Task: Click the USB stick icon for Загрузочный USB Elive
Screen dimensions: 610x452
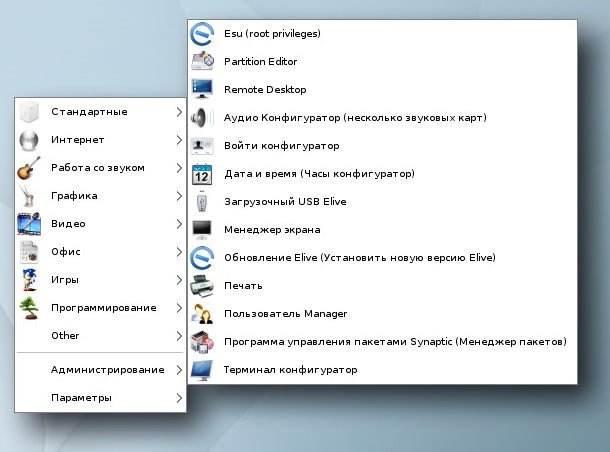Action: pyautogui.click(x=202, y=201)
